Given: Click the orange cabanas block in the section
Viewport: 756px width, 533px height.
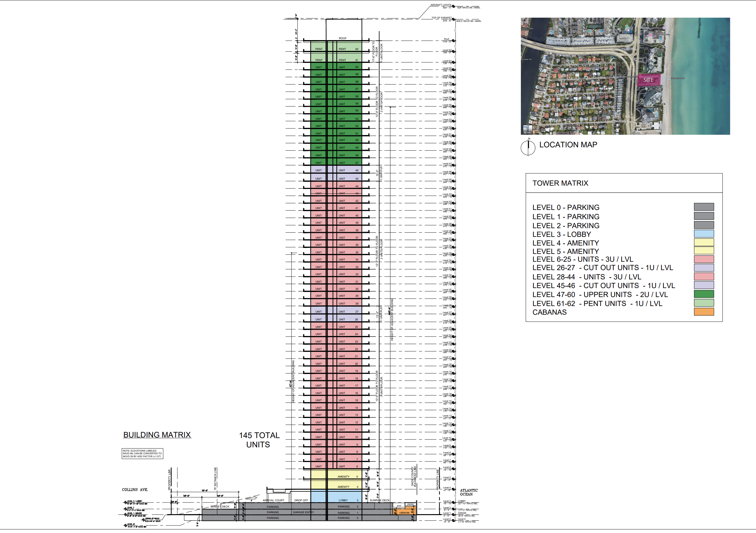Looking at the screenshot, I should [405, 512].
